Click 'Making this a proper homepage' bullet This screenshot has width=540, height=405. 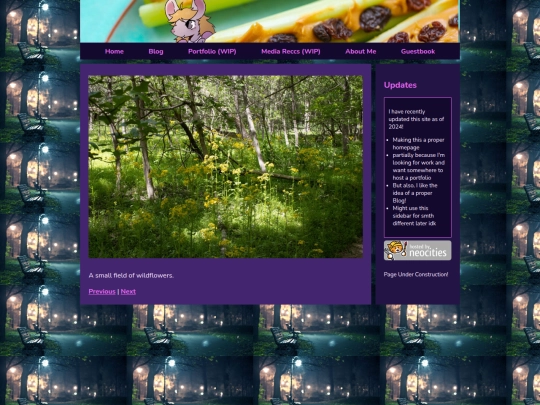[x=418, y=144]
